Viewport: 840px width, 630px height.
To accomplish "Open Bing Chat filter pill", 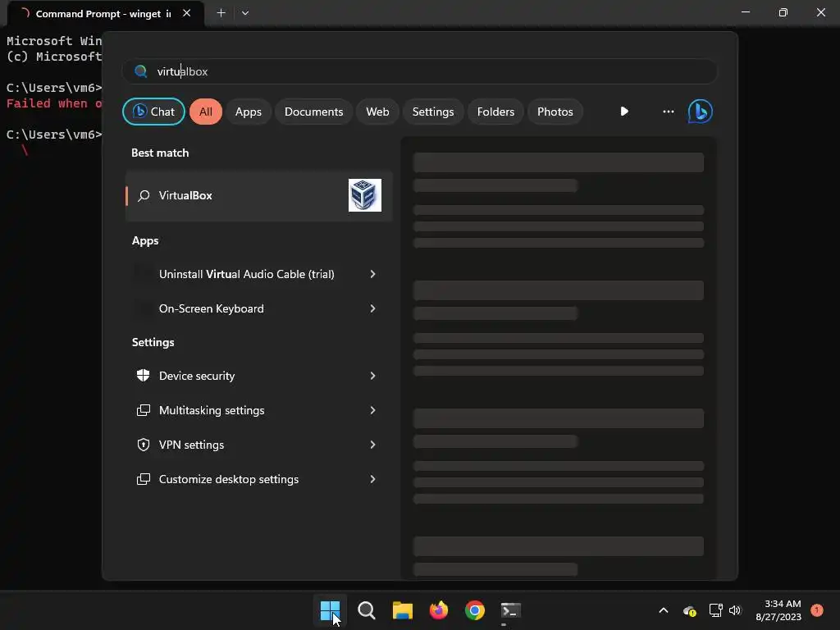I will pyautogui.click(x=153, y=112).
